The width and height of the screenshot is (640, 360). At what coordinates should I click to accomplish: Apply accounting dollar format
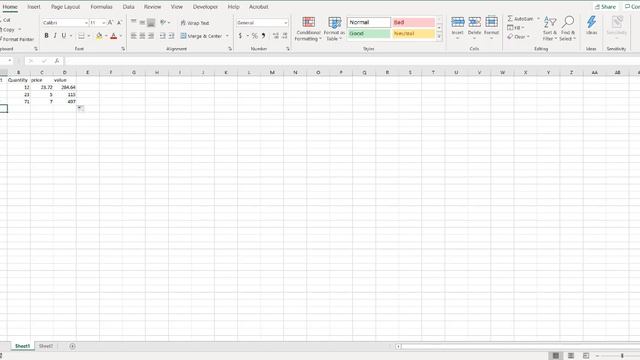(240, 36)
